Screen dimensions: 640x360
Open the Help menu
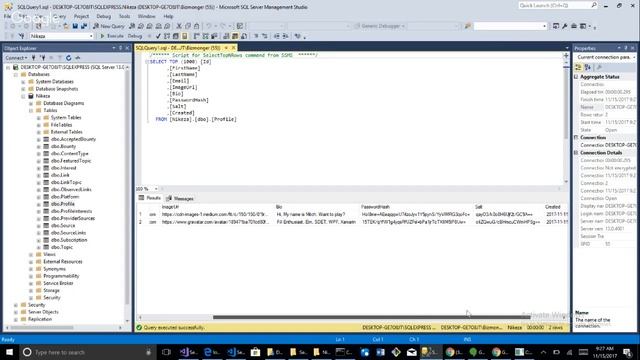pyautogui.click(x=168, y=16)
